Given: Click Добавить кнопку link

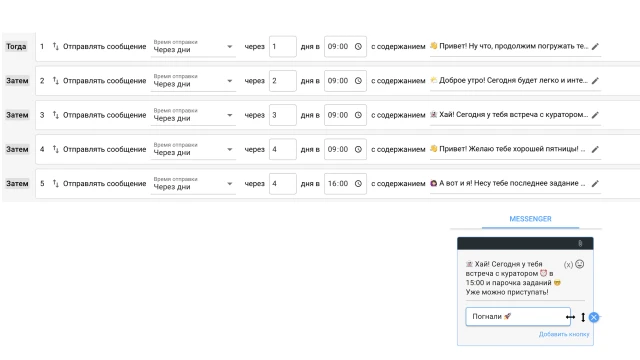Looking at the screenshot, I should tap(564, 334).
